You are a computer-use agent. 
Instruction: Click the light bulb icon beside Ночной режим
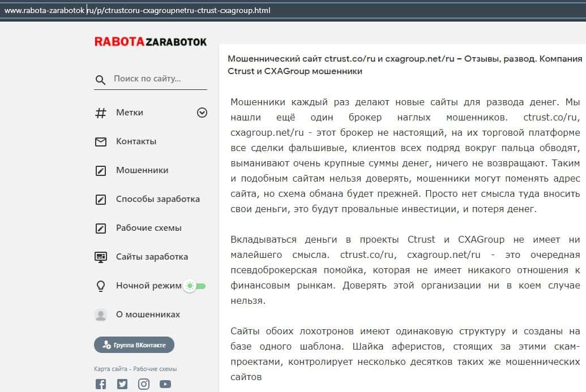coord(101,286)
